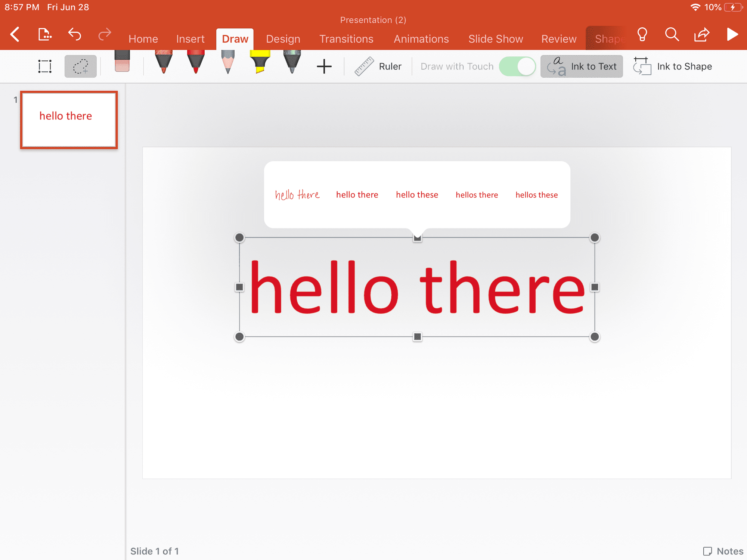Screen dimensions: 747x560
Task: Click the Ruler tool
Action: 376,66
